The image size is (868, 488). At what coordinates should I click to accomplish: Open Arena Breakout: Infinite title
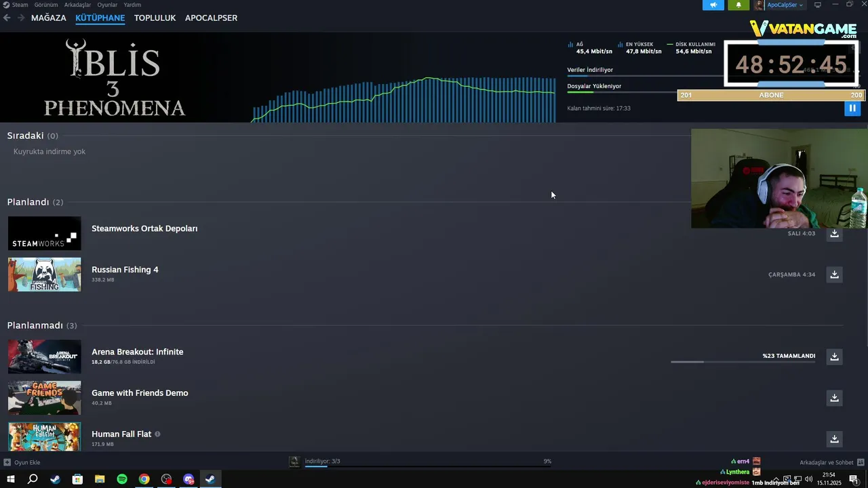(138, 352)
